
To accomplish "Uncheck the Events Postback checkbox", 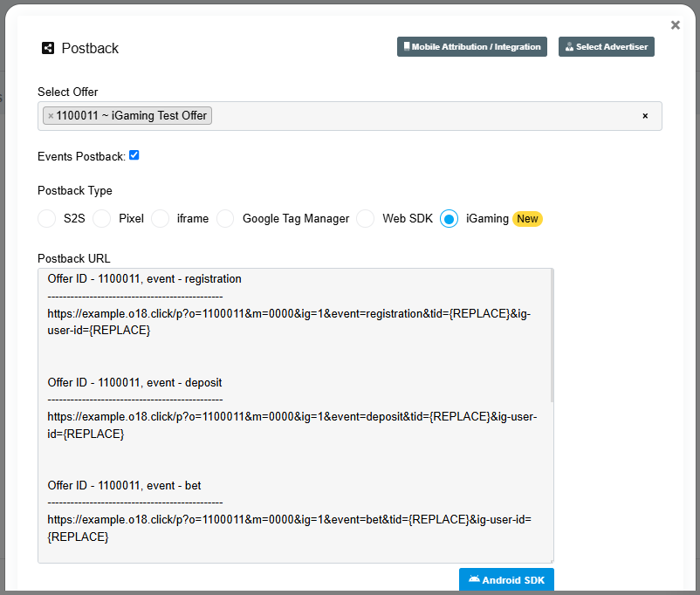I will [134, 155].
